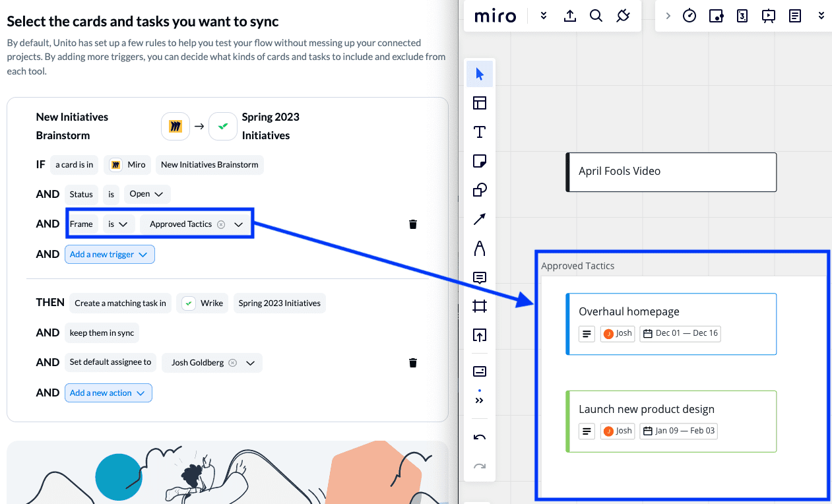Open the Miro templates tool
The width and height of the screenshot is (832, 504).
tap(480, 103)
